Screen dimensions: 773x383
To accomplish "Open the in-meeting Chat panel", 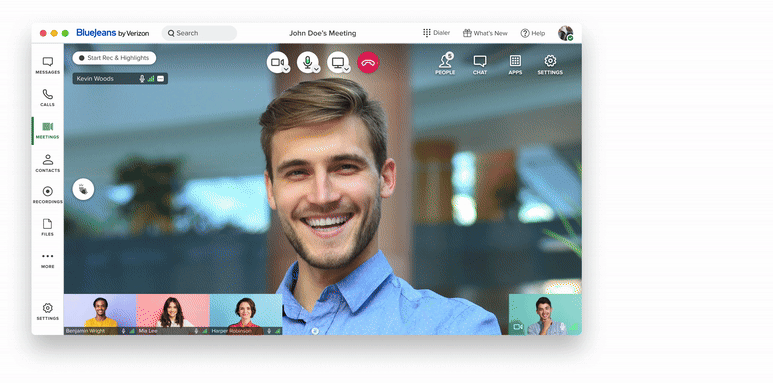I will 480,64.
